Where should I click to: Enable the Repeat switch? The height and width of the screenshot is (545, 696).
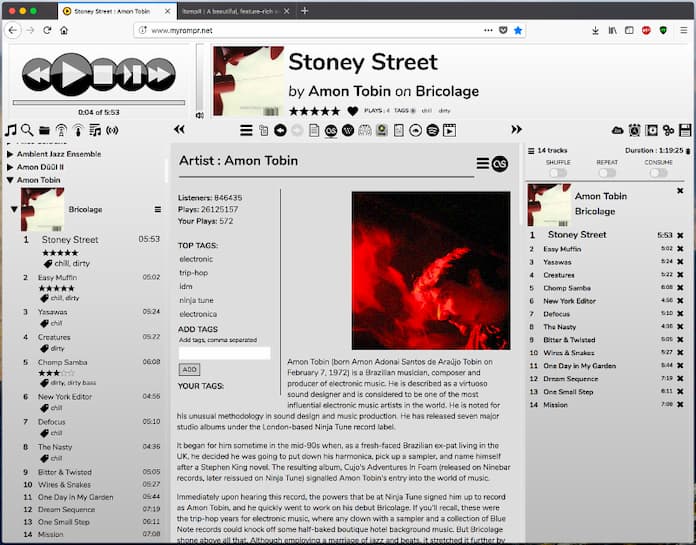(607, 173)
